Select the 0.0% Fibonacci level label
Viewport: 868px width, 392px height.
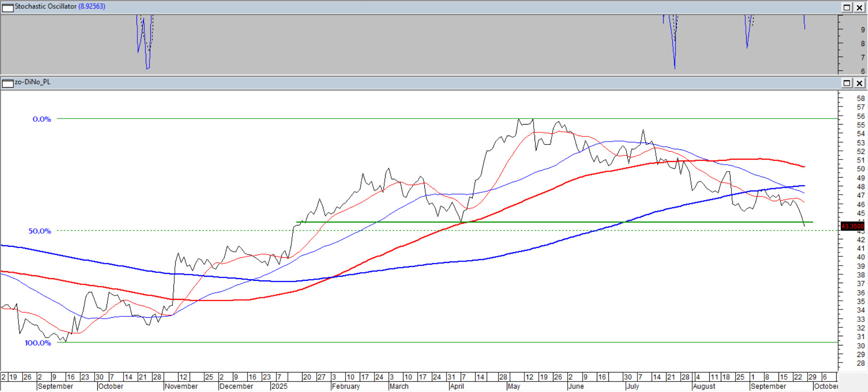point(42,119)
